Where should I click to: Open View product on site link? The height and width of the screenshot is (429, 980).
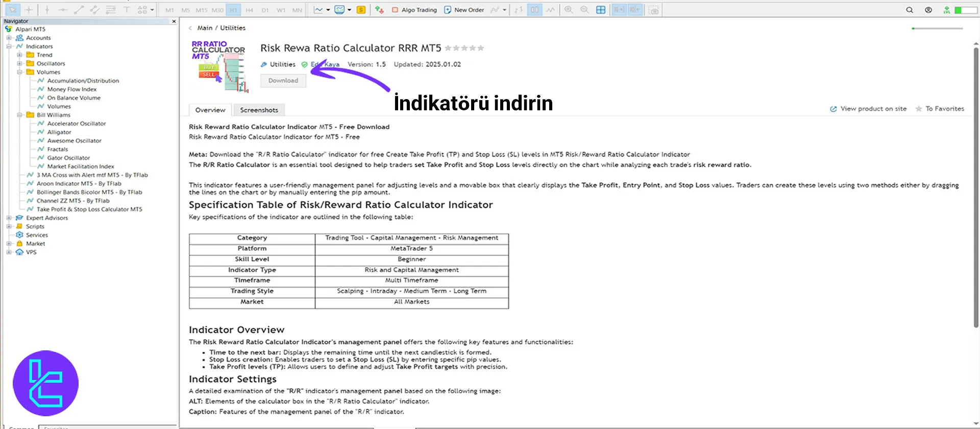click(873, 109)
